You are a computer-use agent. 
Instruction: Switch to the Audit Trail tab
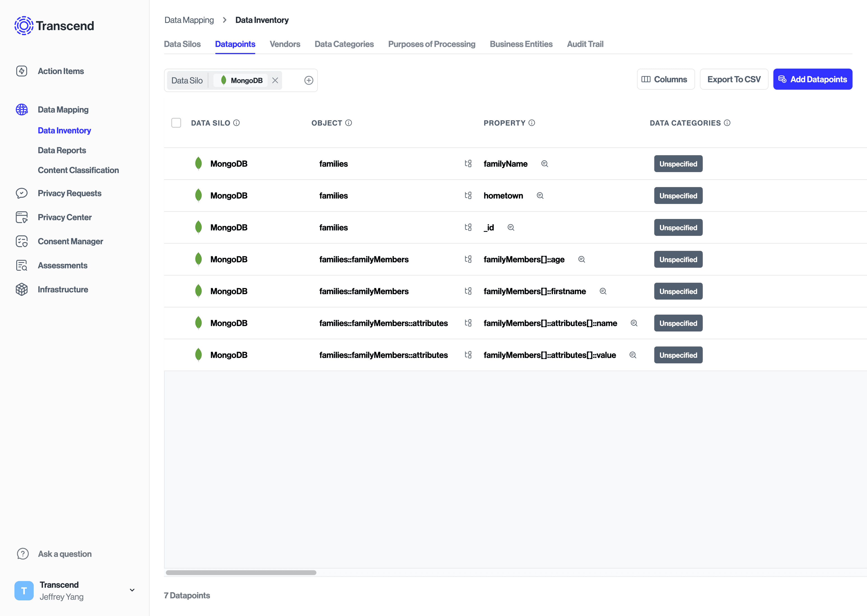[585, 44]
